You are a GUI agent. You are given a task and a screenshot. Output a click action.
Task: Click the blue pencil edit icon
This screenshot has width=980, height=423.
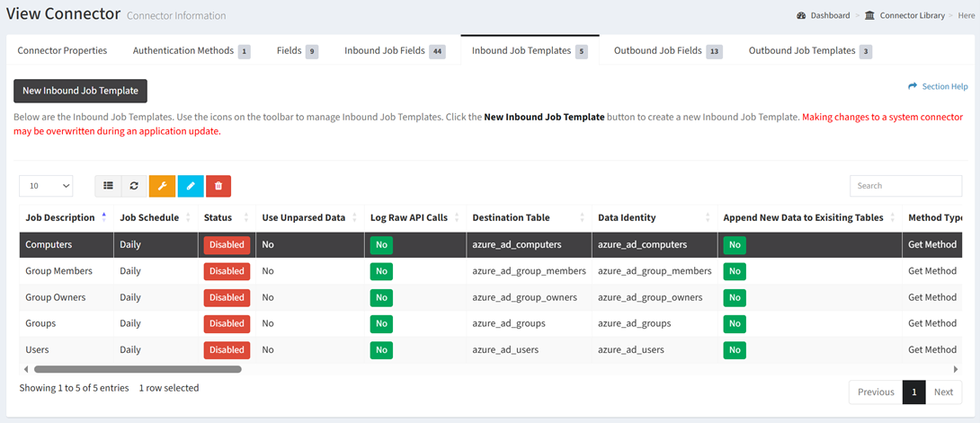click(191, 186)
